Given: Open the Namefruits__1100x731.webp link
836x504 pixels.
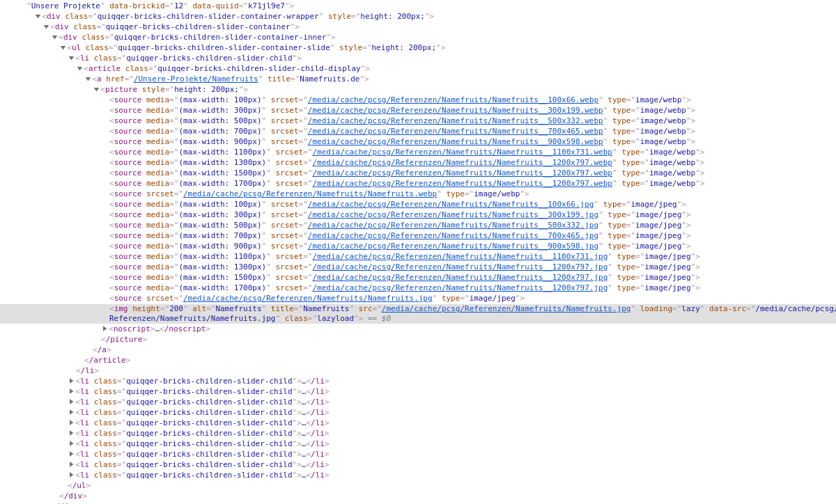Looking at the screenshot, I should pos(462,152).
